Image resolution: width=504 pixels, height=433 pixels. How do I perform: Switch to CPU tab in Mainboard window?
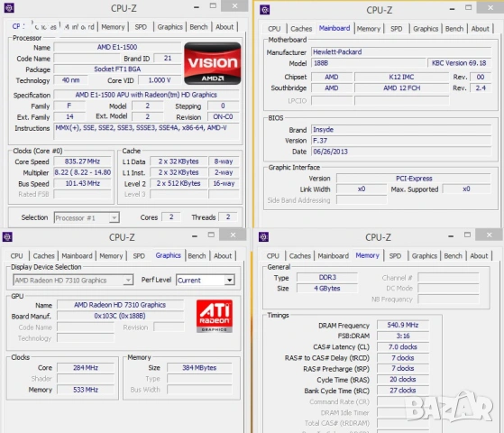coord(274,29)
